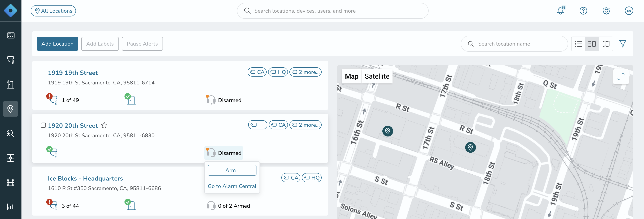
Task: Open the notifications bell icon
Action: 560,11
